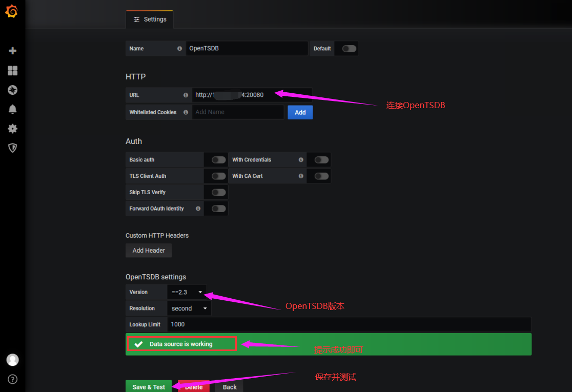572x392 pixels.
Task: Click the 'OpenTSDB settings' heading
Action: click(x=156, y=277)
